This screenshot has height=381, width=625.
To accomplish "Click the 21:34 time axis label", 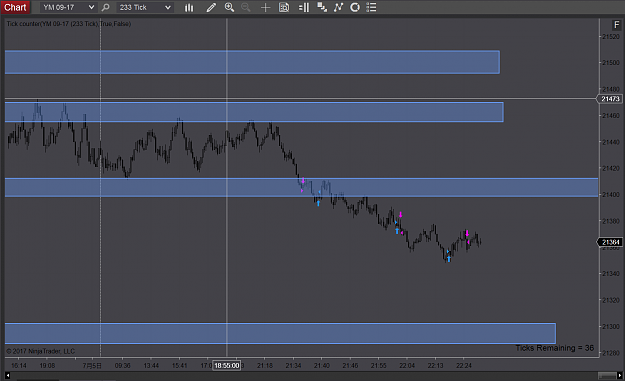I will point(293,365).
